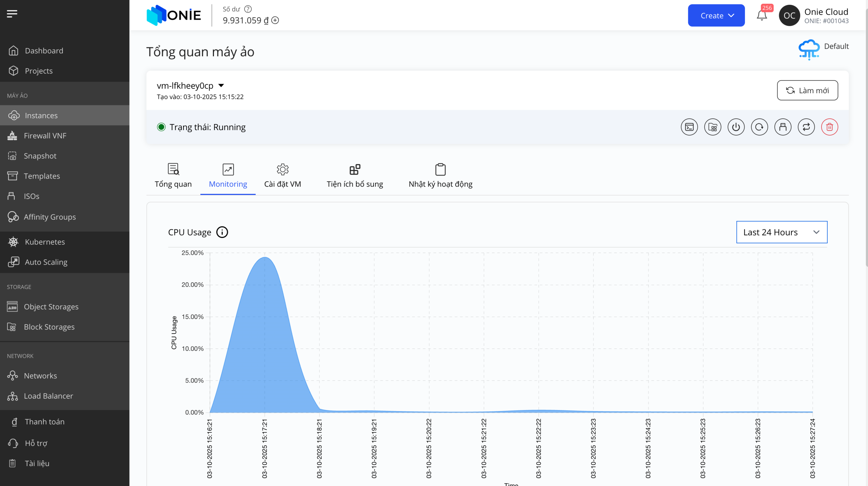Open the VM console icon
The width and height of the screenshot is (868, 486).
click(689, 127)
